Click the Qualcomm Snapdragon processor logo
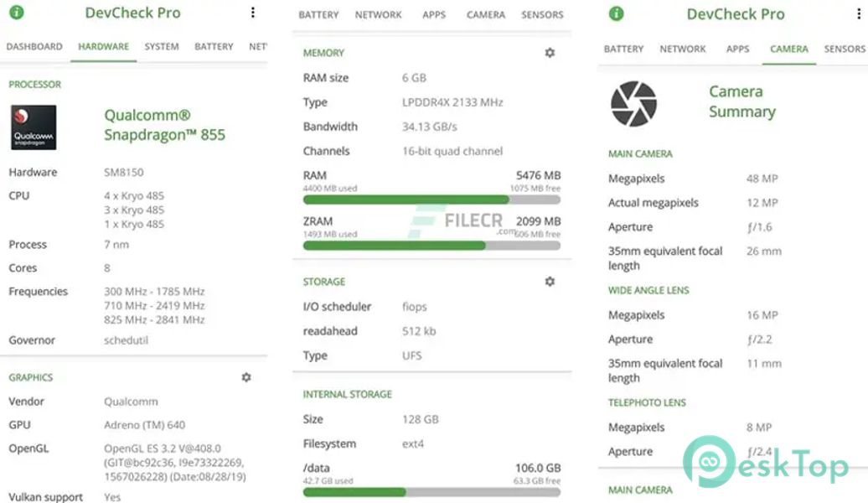The height and width of the screenshot is (503, 868). [x=34, y=127]
